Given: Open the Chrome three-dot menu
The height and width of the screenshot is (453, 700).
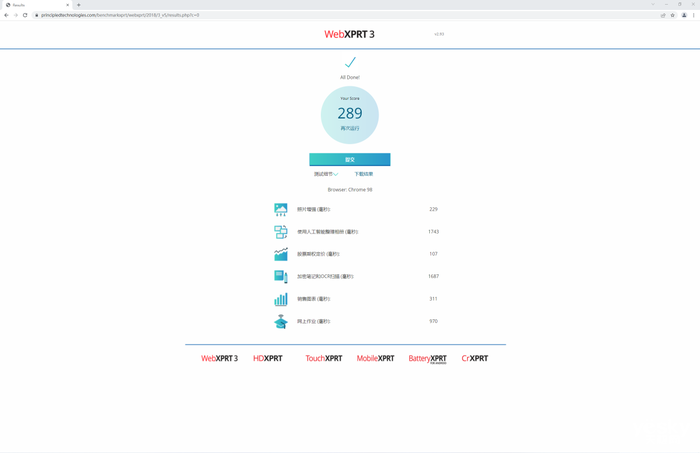Looking at the screenshot, I should [x=694, y=15].
